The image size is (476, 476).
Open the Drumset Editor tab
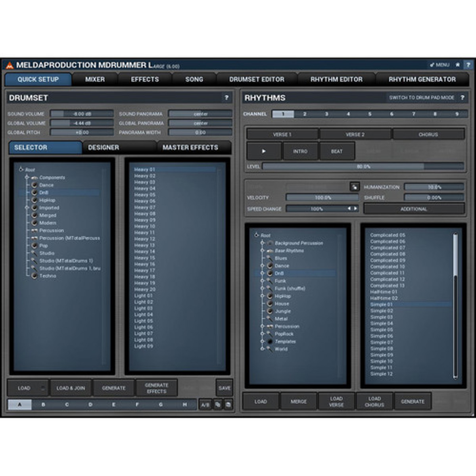pos(257,79)
